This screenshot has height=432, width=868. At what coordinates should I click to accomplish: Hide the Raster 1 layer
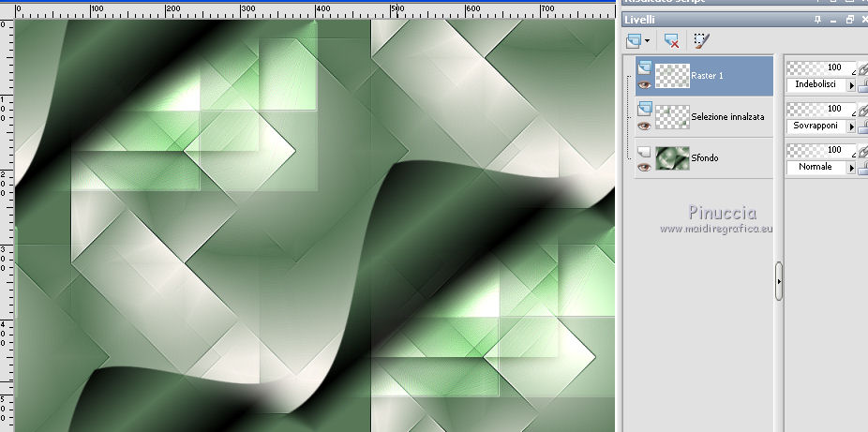(x=644, y=85)
